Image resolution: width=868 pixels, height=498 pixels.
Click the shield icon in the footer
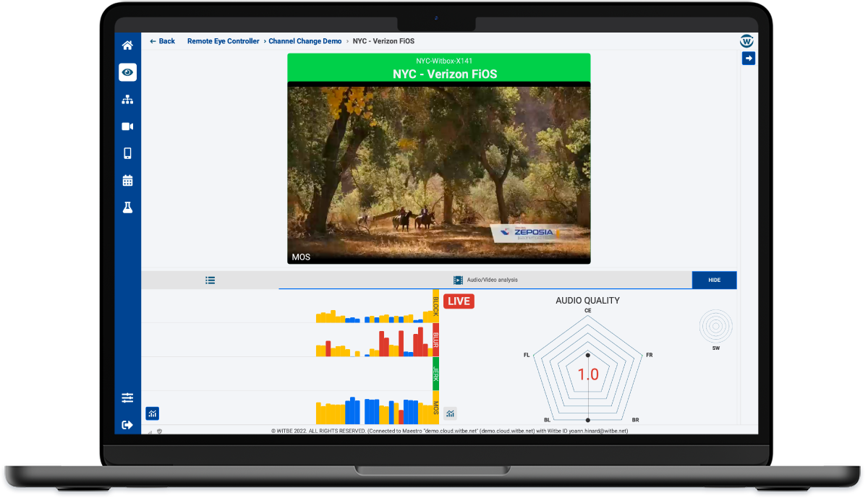click(x=159, y=432)
